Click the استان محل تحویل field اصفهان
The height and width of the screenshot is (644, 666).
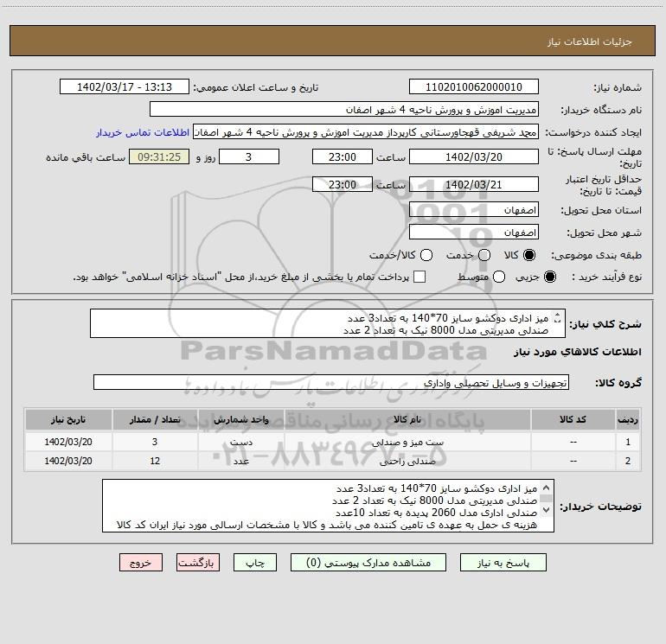(474, 210)
